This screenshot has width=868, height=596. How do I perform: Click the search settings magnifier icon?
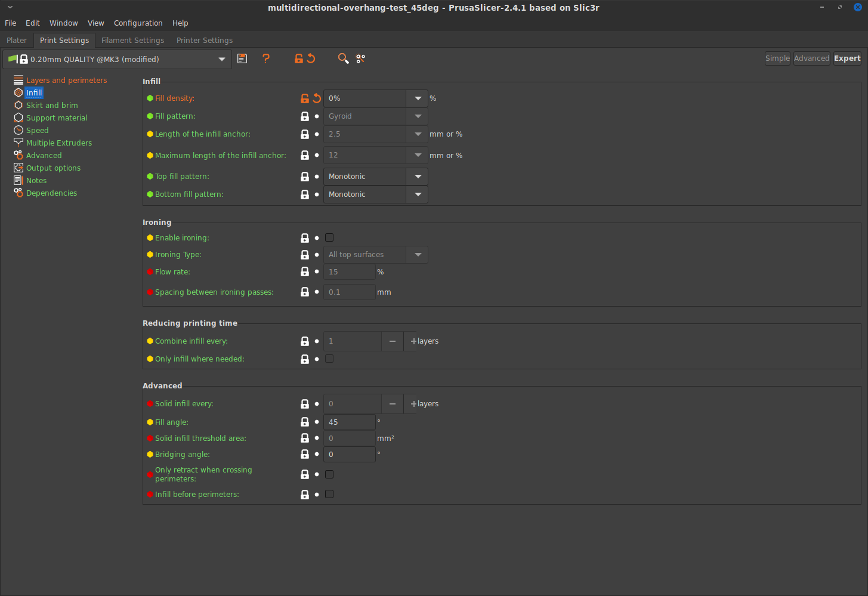(343, 58)
